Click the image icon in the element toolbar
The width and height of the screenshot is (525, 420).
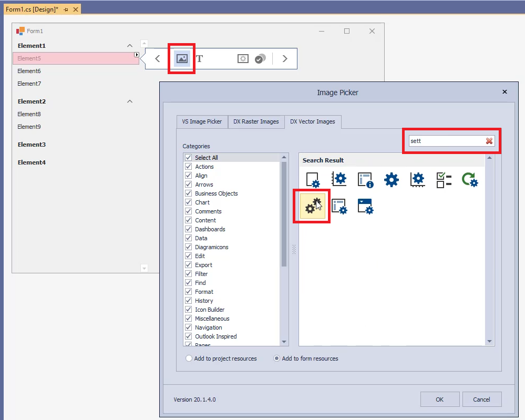(x=182, y=59)
